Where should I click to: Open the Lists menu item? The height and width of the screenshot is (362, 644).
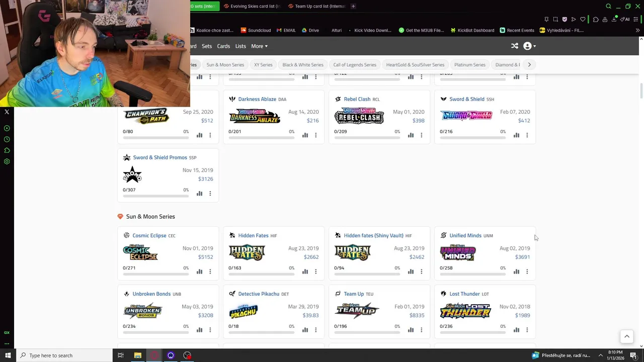240,46
